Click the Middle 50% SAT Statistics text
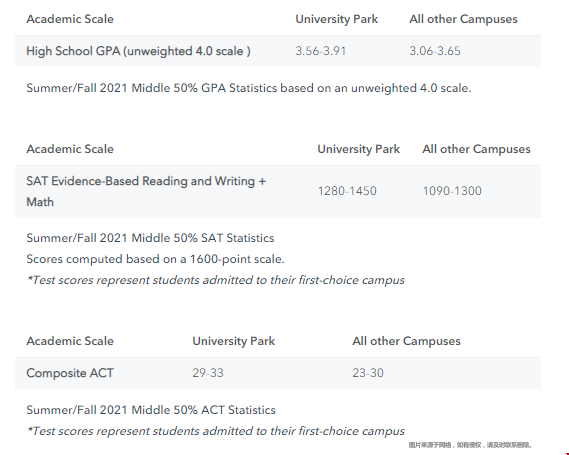 [x=150, y=238]
